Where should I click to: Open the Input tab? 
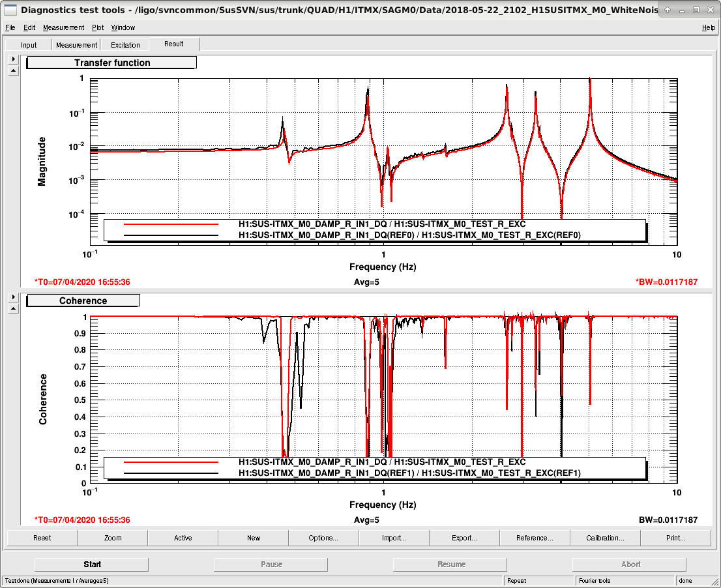coord(29,45)
